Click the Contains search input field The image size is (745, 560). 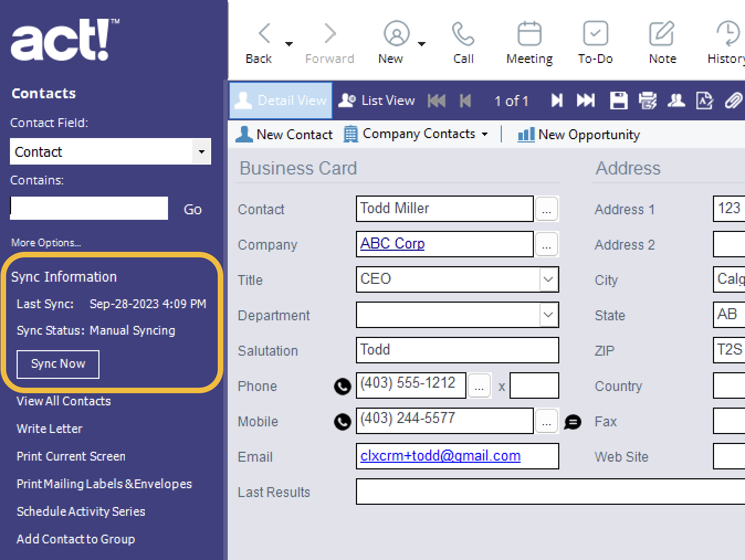89,208
